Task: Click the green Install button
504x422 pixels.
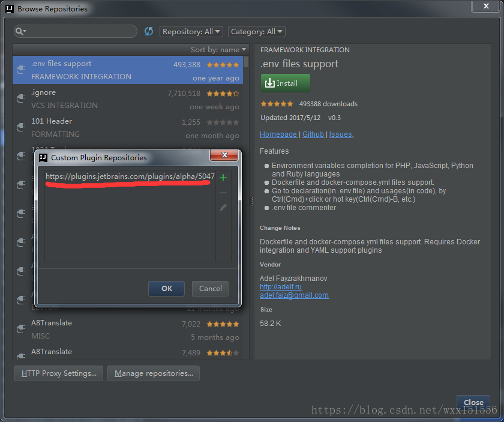Action: click(286, 83)
